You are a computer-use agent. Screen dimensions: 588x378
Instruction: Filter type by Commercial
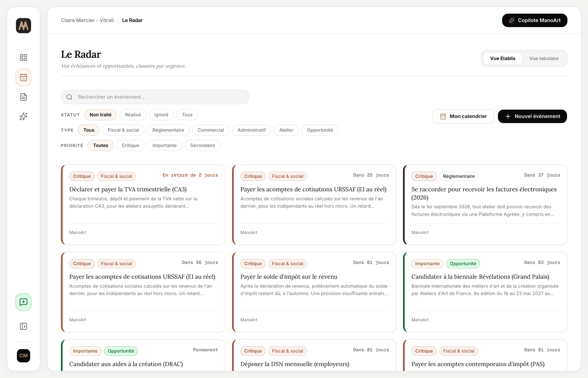211,130
